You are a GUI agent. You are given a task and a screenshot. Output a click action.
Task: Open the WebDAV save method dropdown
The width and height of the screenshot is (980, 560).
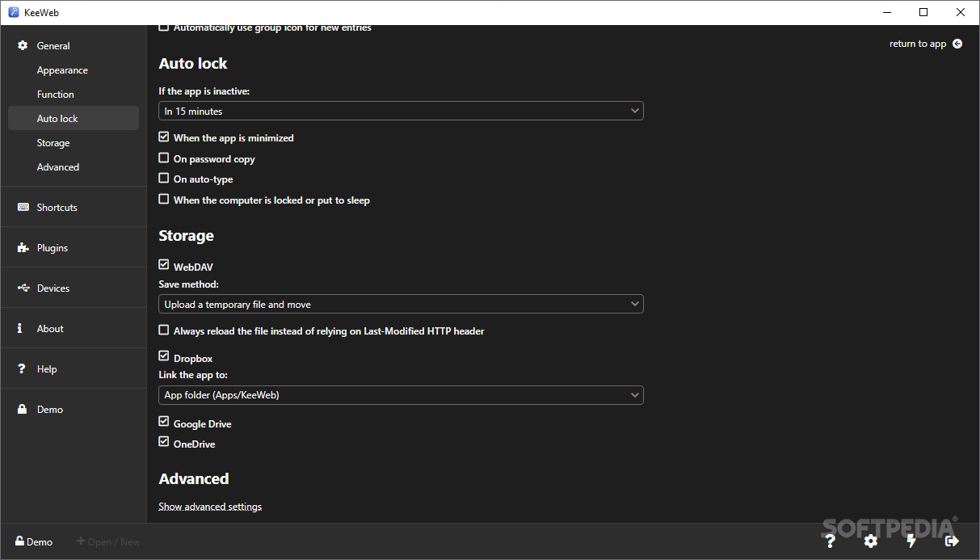401,304
